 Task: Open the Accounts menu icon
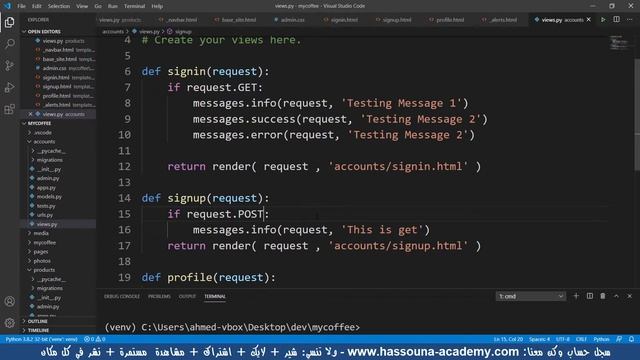coord(9,301)
